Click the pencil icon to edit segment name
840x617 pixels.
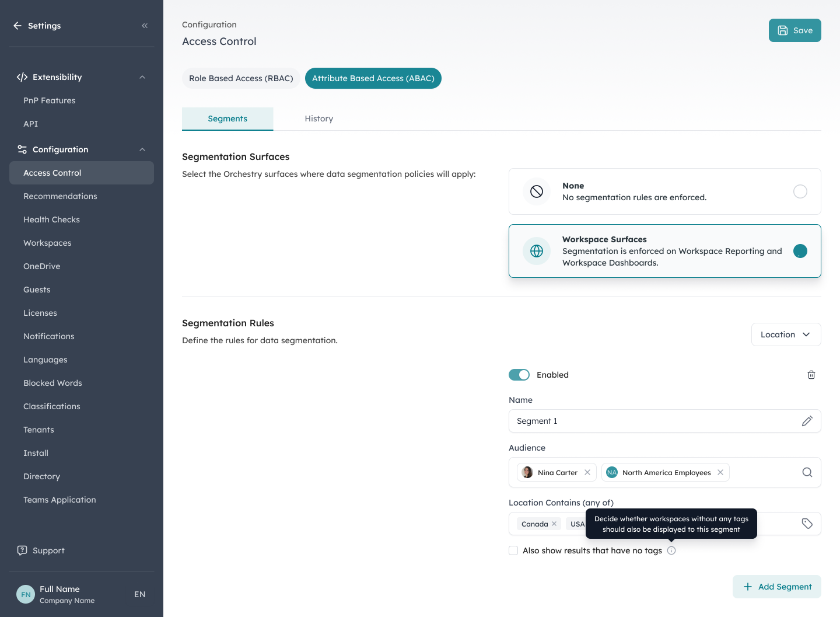807,421
